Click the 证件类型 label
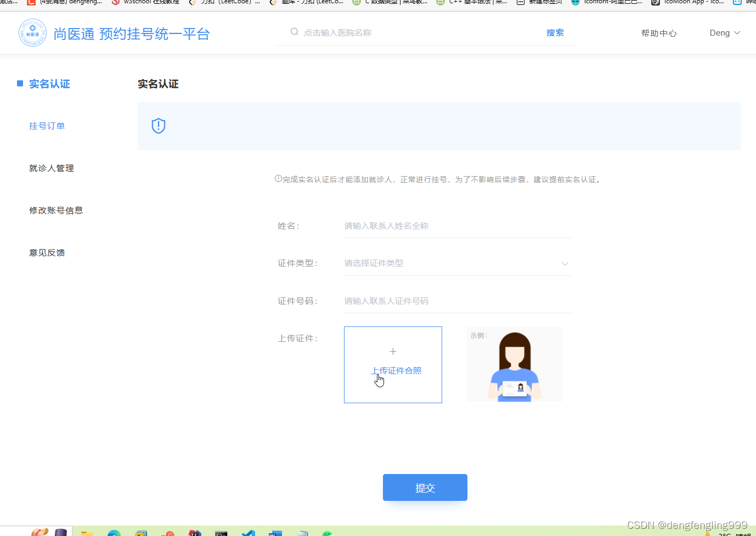This screenshot has width=756, height=536. 298,263
